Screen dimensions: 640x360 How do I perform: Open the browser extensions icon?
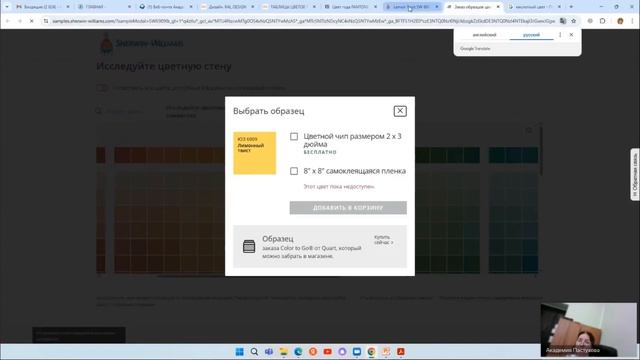tap(602, 21)
